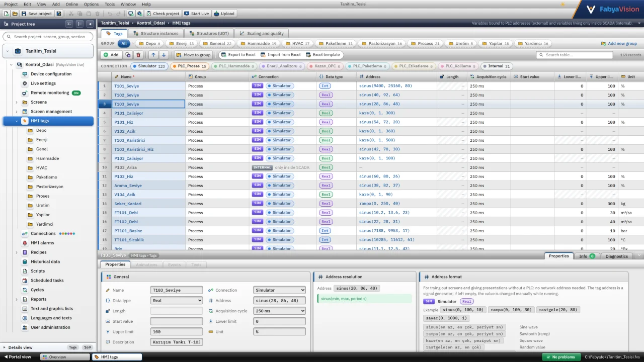Click the Connections color dots indicator

click(x=67, y=233)
